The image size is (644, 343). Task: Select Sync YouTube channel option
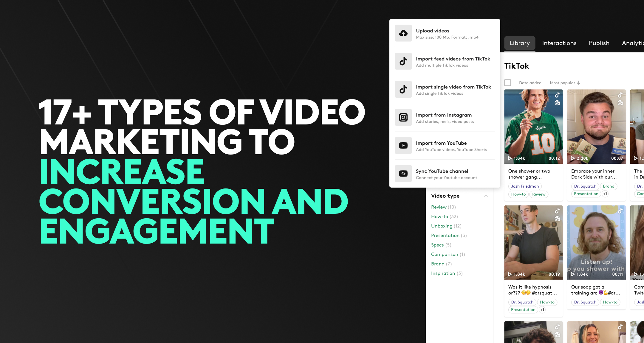pos(445,174)
